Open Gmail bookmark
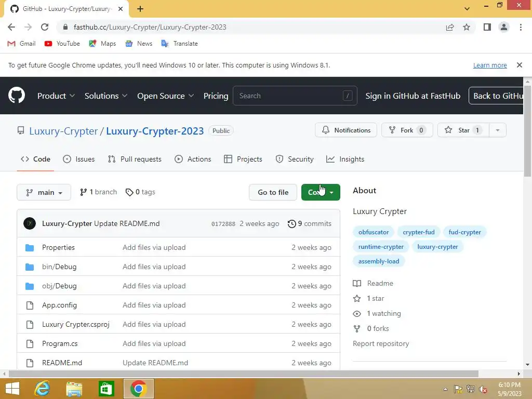The width and height of the screenshot is (532, 399). click(21, 44)
